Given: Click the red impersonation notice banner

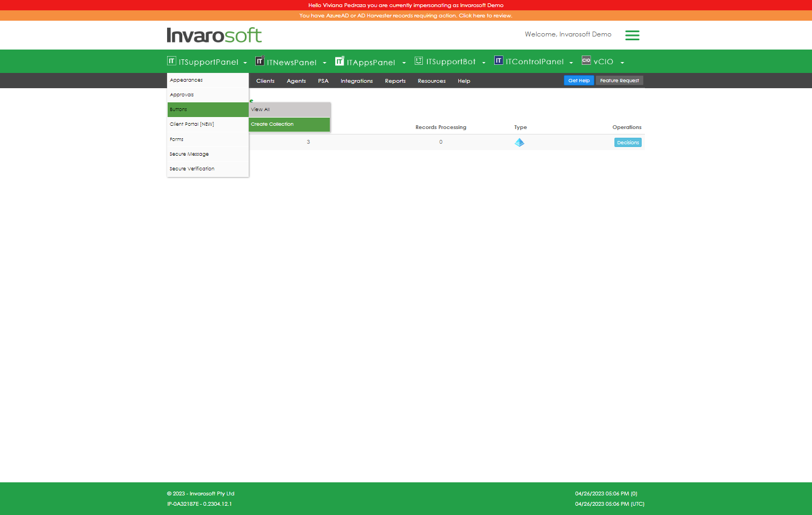Looking at the screenshot, I should (x=406, y=5).
